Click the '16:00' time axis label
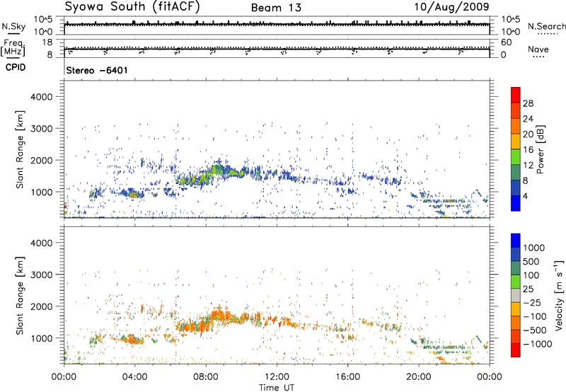This screenshot has width=566, height=392. (347, 377)
